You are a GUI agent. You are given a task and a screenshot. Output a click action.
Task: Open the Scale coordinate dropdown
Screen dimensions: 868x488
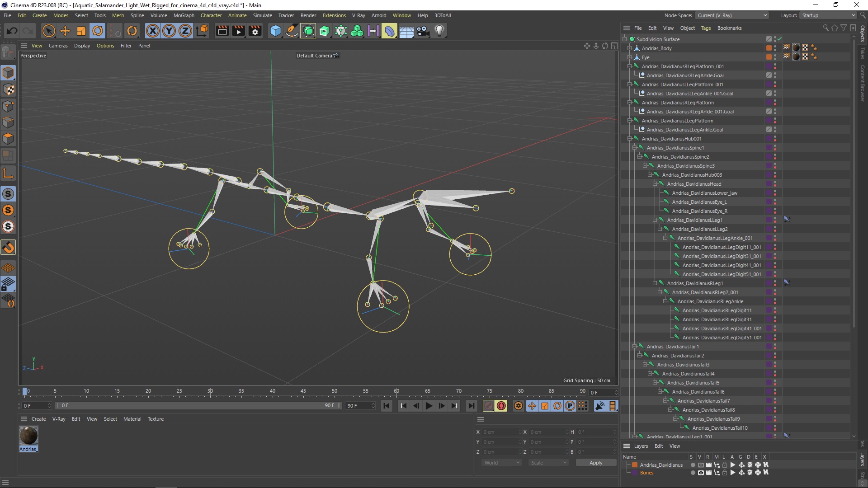pyautogui.click(x=548, y=463)
